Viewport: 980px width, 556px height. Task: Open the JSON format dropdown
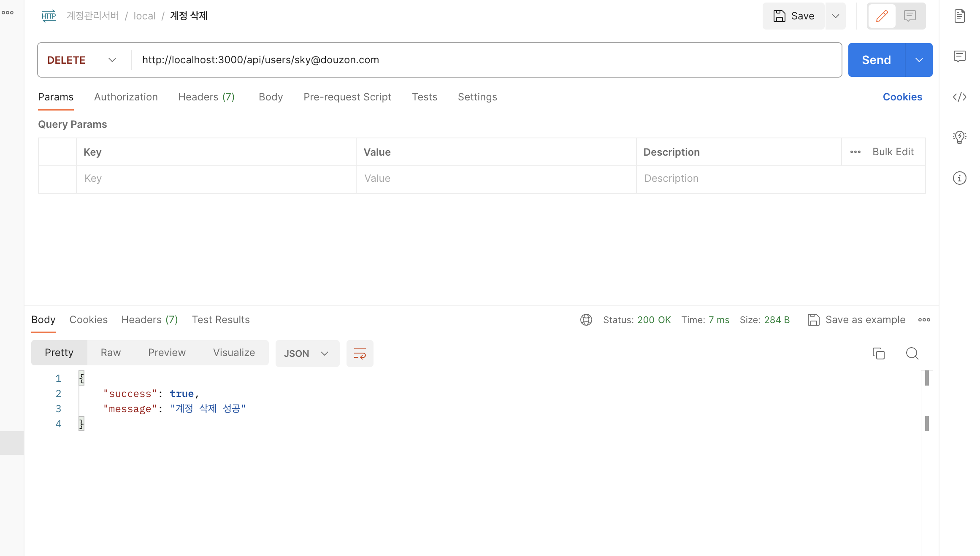(307, 353)
